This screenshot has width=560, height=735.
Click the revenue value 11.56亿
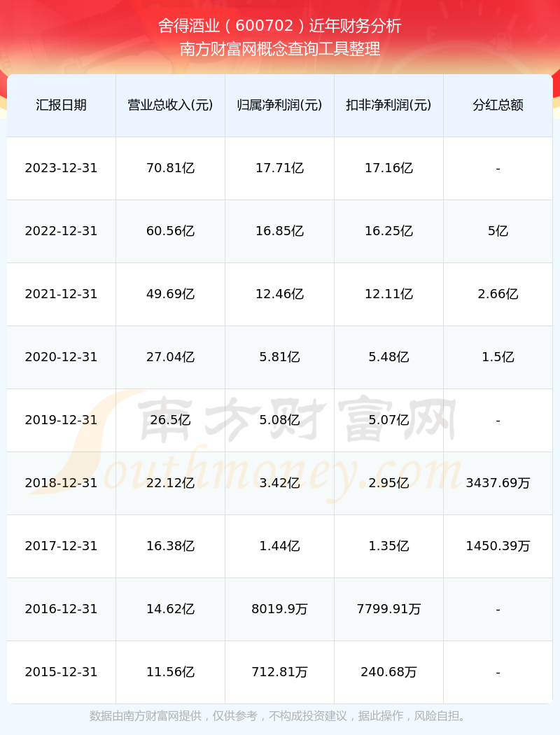(x=170, y=672)
